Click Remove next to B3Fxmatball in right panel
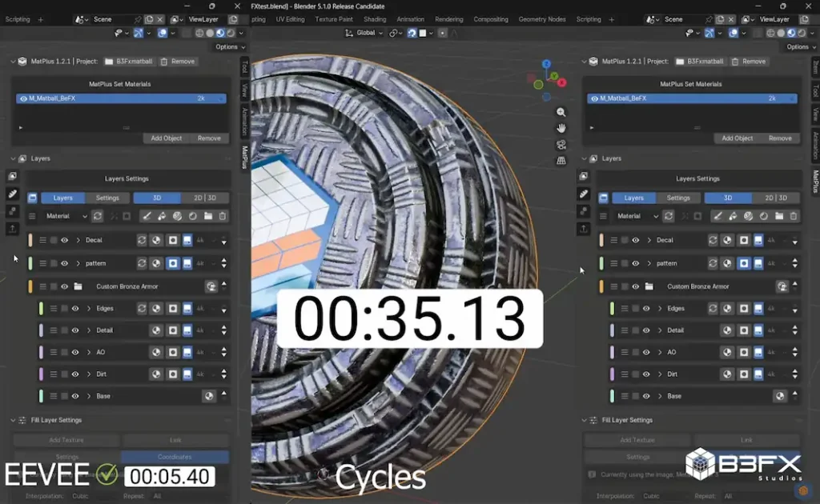Image resolution: width=820 pixels, height=504 pixels. (x=748, y=62)
